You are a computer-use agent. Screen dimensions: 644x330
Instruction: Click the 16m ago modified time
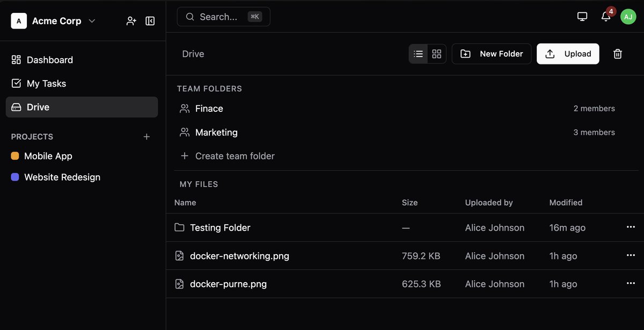[567, 228]
